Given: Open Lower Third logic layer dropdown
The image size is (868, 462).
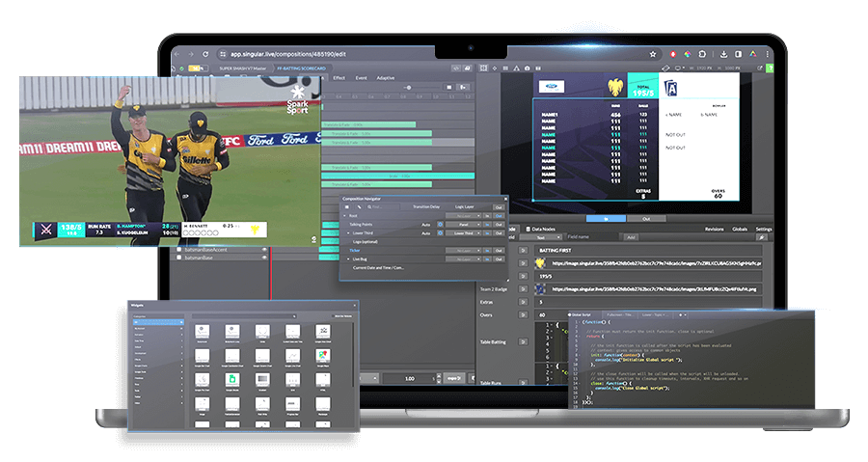Looking at the screenshot, I should (x=463, y=233).
